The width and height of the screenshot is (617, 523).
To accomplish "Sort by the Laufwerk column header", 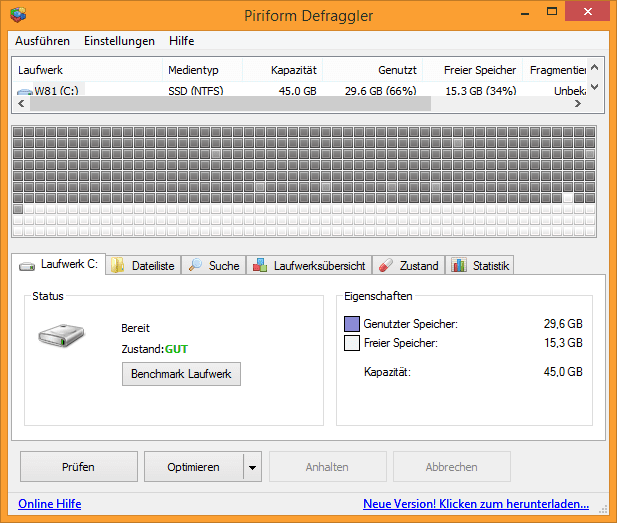I will [87, 70].
